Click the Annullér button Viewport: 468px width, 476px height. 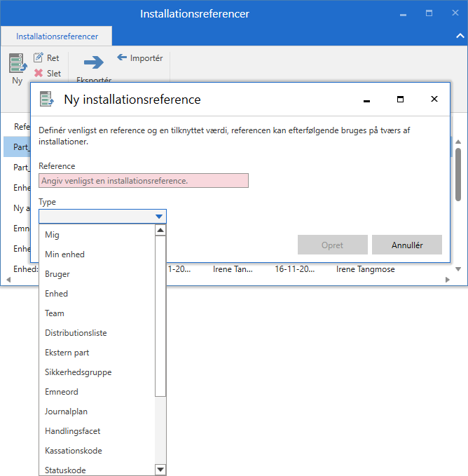coord(407,245)
